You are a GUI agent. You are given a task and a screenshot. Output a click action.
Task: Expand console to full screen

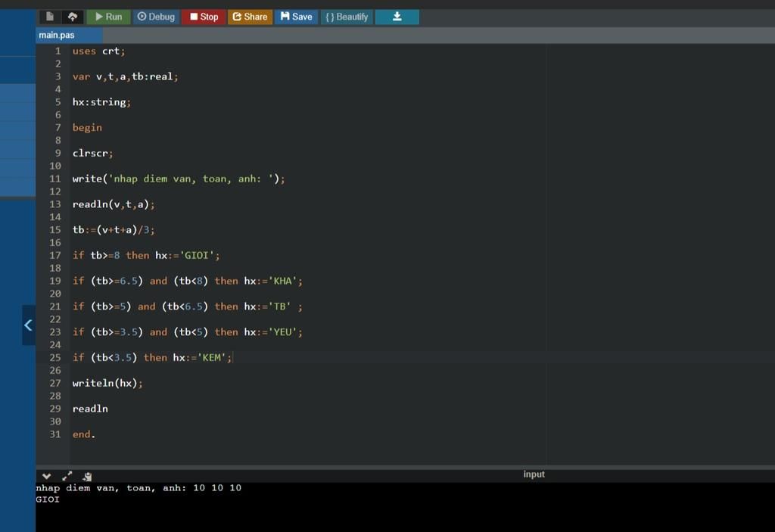click(x=67, y=476)
